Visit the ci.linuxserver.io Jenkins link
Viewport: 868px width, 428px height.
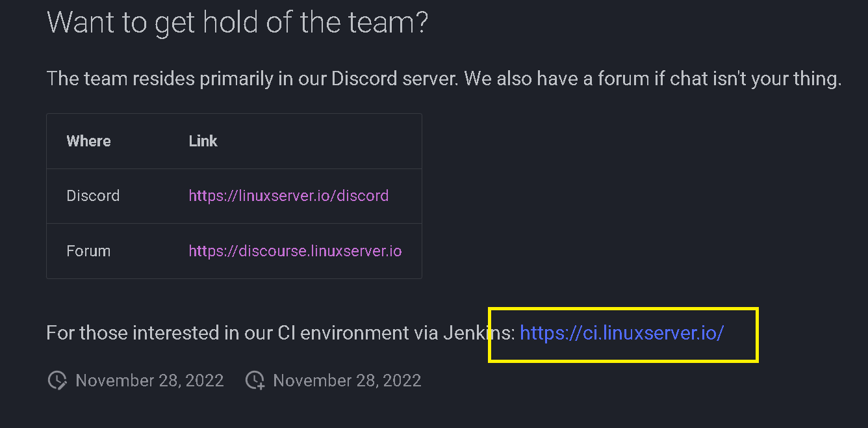pos(622,333)
